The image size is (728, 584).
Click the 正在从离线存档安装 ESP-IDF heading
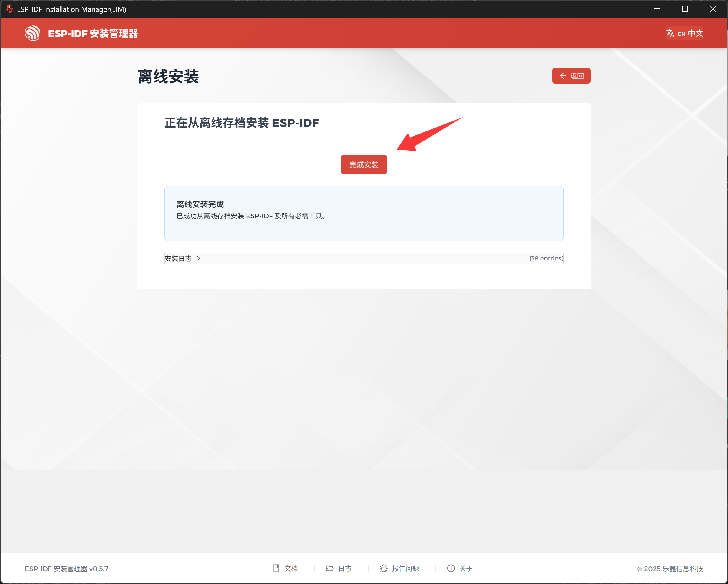(241, 123)
